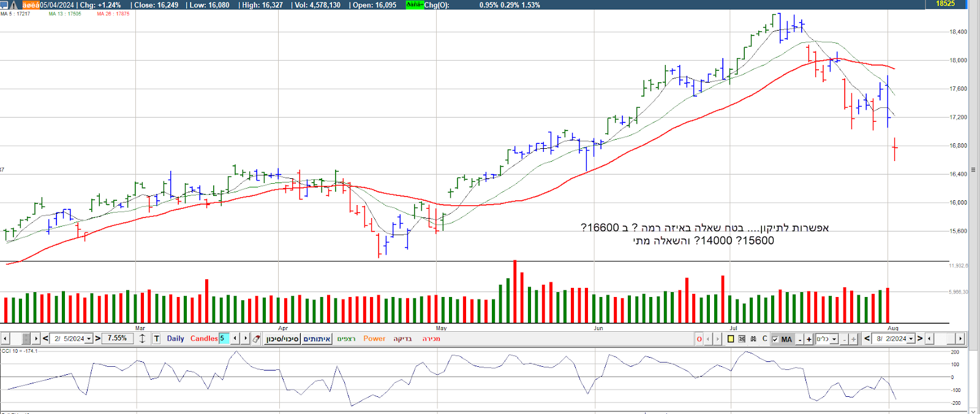The image size is (980, 414).
Task: Go to next start date with > arrow
Action: pyautogui.click(x=97, y=338)
